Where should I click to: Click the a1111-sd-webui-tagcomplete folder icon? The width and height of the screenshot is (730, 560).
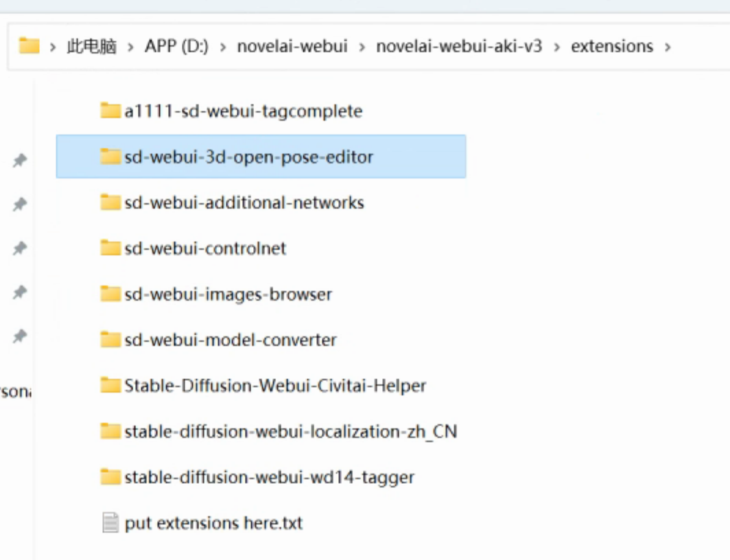point(110,110)
